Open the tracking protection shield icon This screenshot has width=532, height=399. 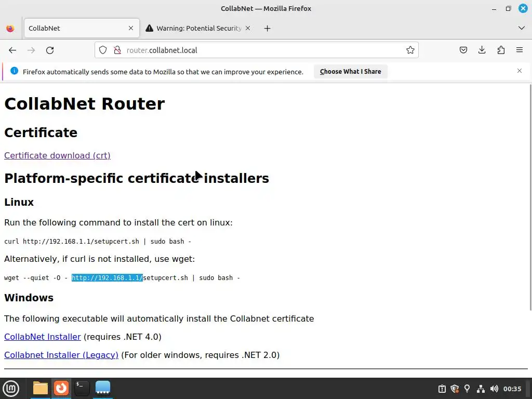click(x=103, y=50)
